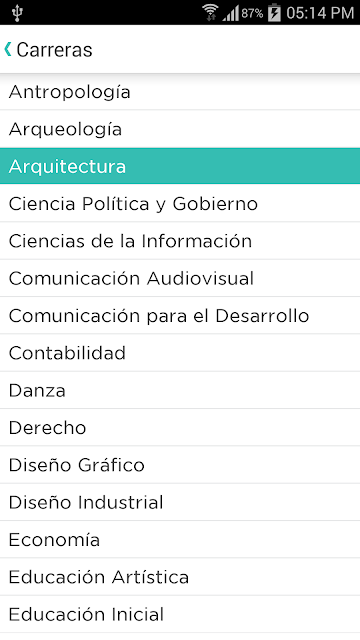Choose Educación Artística item

180,577
